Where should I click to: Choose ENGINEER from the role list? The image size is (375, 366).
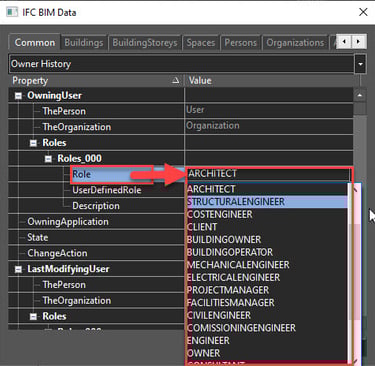267,341
